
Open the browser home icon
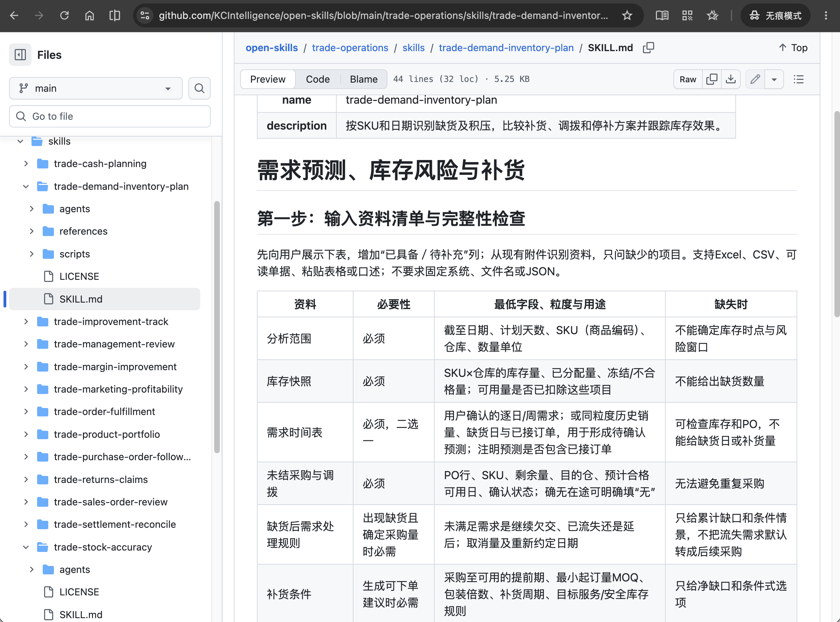coord(90,15)
